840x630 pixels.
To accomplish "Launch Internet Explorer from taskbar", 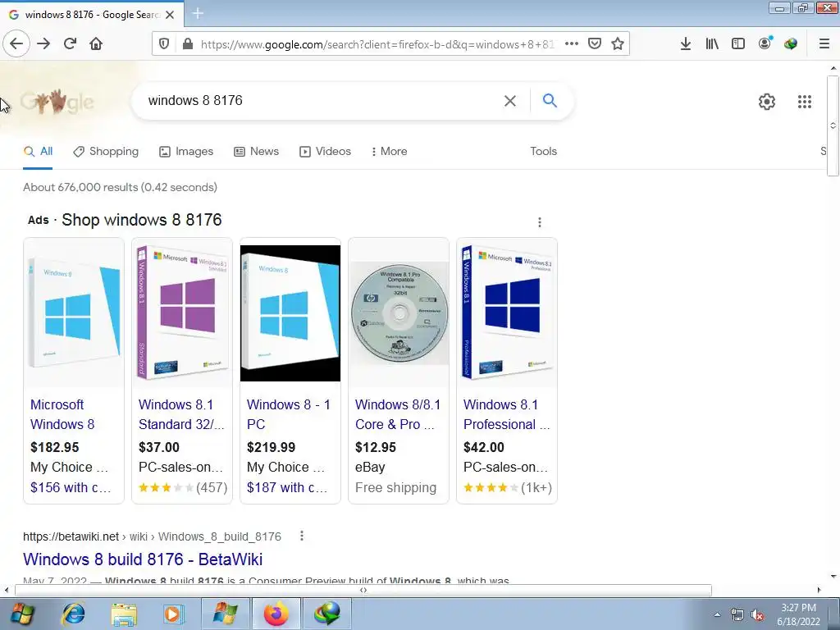I will point(73,614).
